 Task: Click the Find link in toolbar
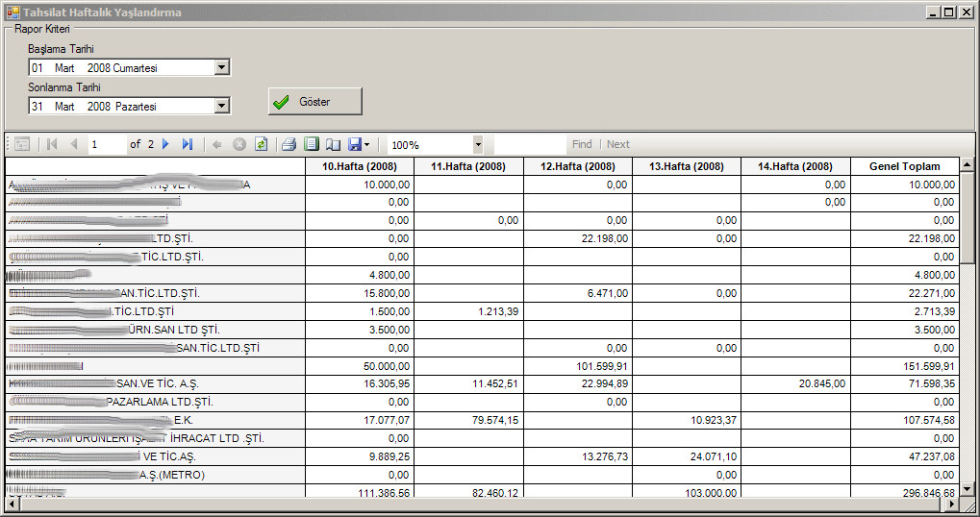582,144
